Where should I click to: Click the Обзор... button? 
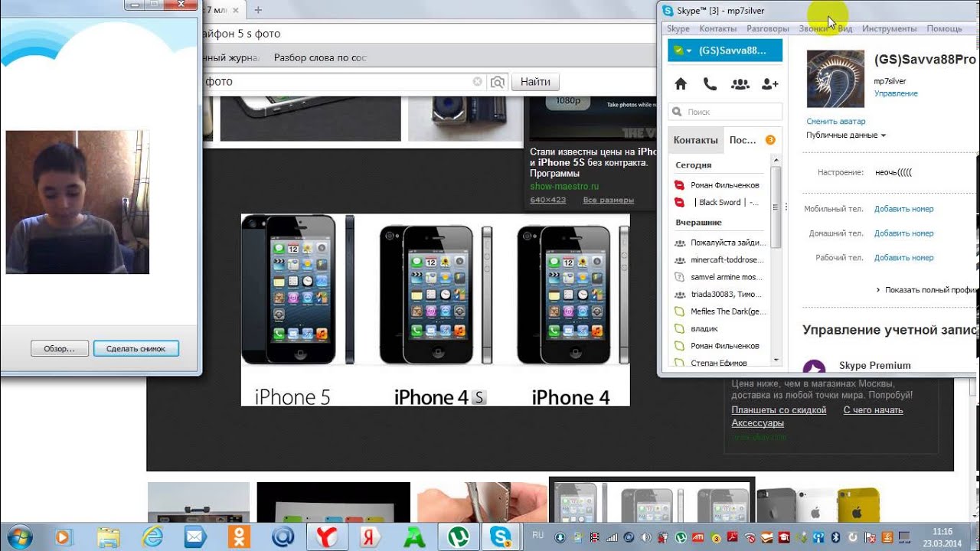[x=60, y=349]
